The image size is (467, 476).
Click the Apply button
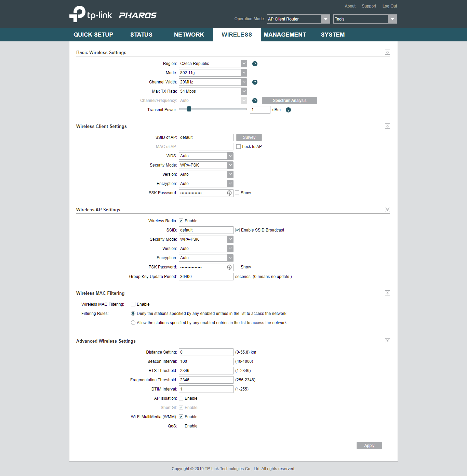coord(369,446)
